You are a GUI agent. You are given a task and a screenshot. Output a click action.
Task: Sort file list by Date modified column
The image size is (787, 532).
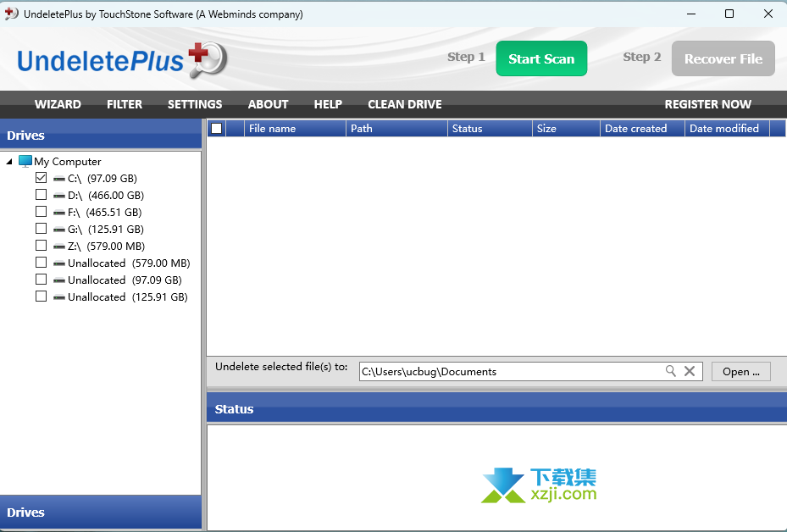(x=724, y=129)
